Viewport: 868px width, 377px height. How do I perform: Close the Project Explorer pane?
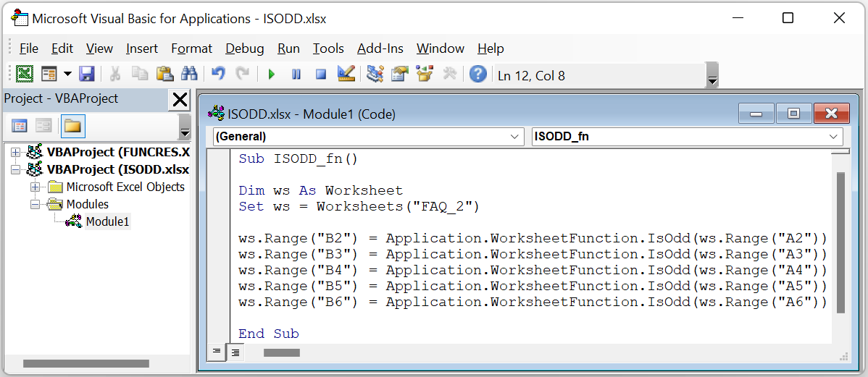point(180,100)
